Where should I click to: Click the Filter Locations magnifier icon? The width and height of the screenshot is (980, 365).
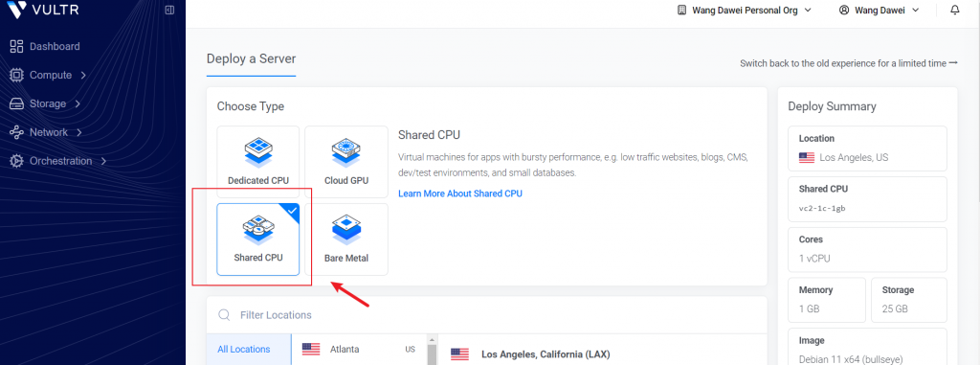click(x=224, y=314)
